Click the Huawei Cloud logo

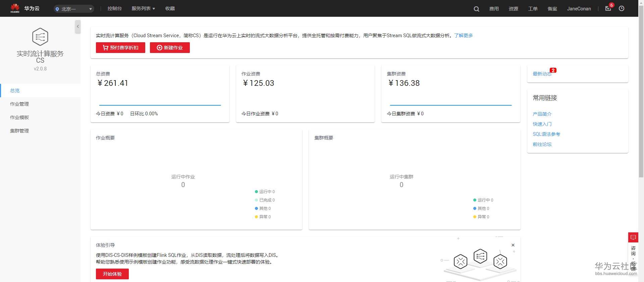pyautogui.click(x=25, y=8)
